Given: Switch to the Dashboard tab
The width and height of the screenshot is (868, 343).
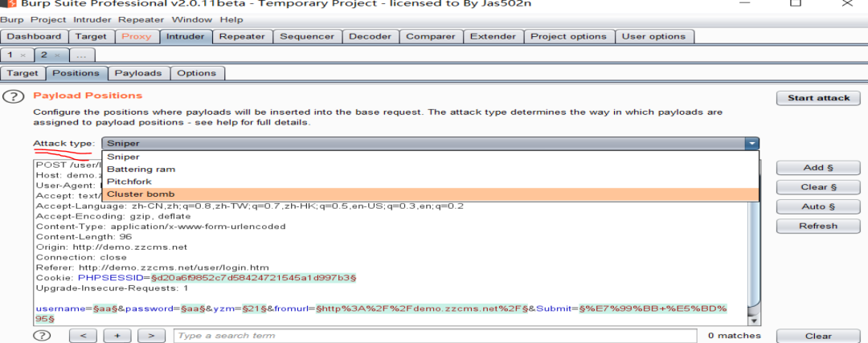Looking at the screenshot, I should tap(35, 36).
